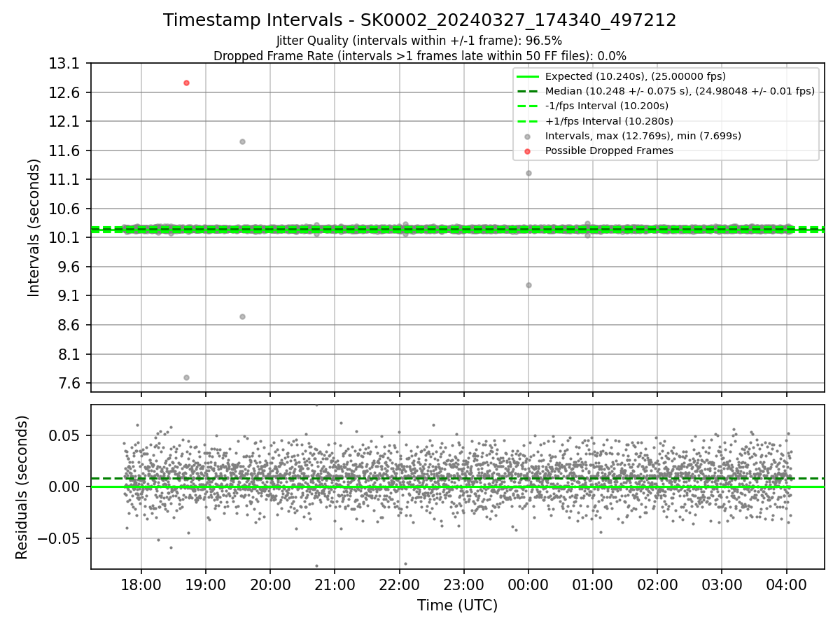Image resolution: width=840 pixels, height=630 pixels.
Task: Click the 19:00 x-axis tick label
Action: pyautogui.click(x=206, y=585)
